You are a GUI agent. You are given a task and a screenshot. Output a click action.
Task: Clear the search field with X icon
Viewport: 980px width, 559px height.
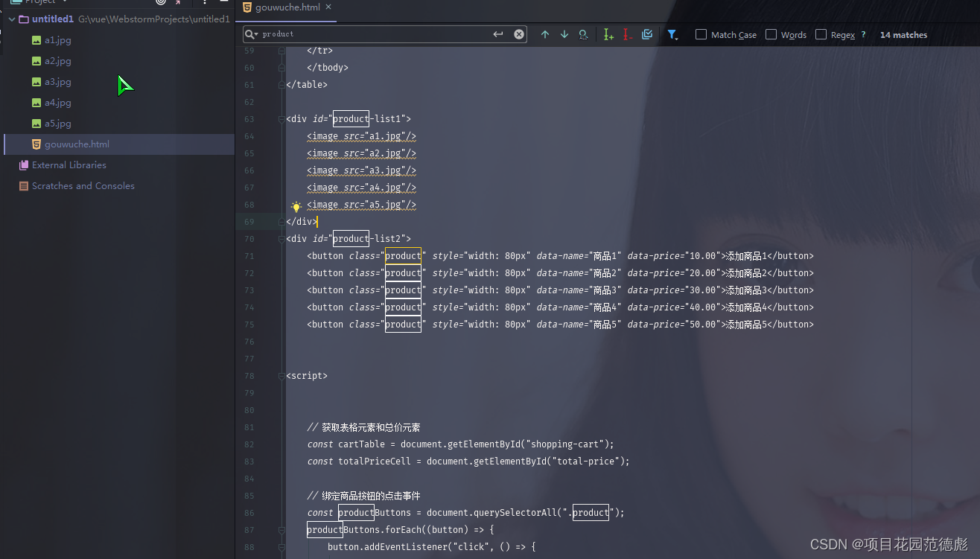click(519, 34)
